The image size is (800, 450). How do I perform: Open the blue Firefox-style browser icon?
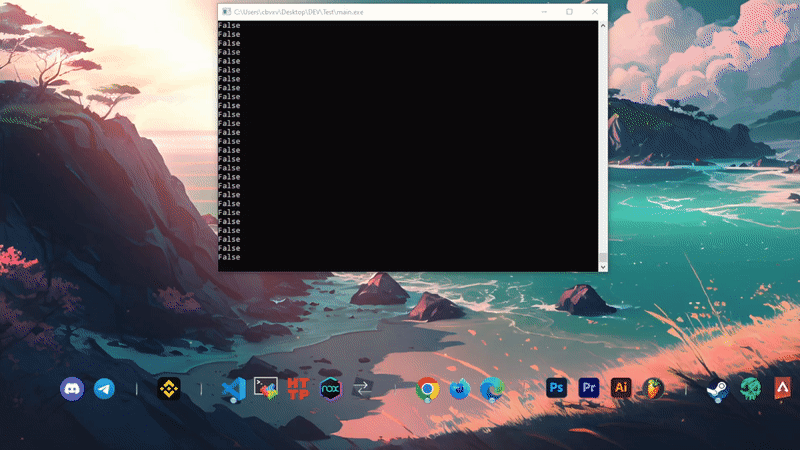point(460,389)
